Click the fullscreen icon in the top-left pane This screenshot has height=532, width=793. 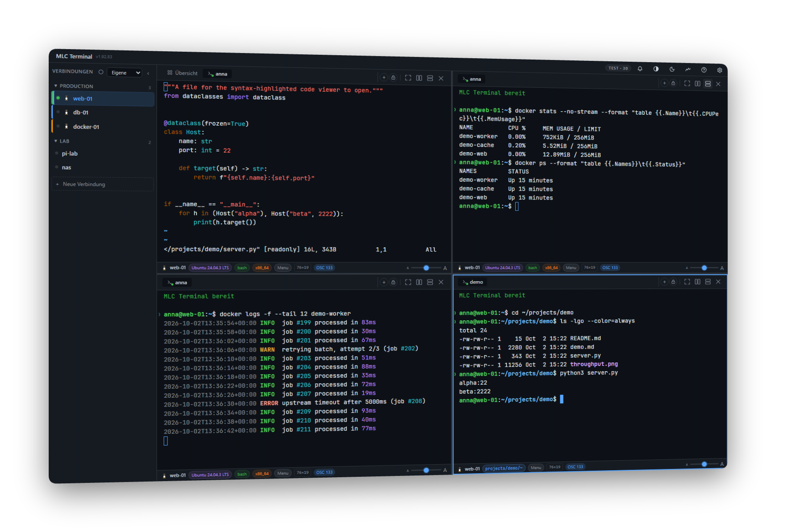pos(408,78)
